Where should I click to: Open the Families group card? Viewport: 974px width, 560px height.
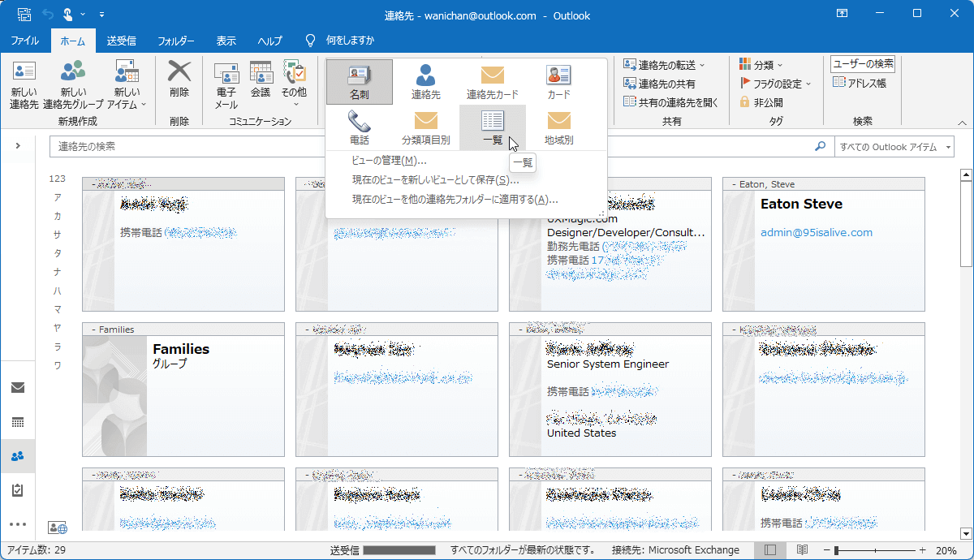tap(183, 390)
